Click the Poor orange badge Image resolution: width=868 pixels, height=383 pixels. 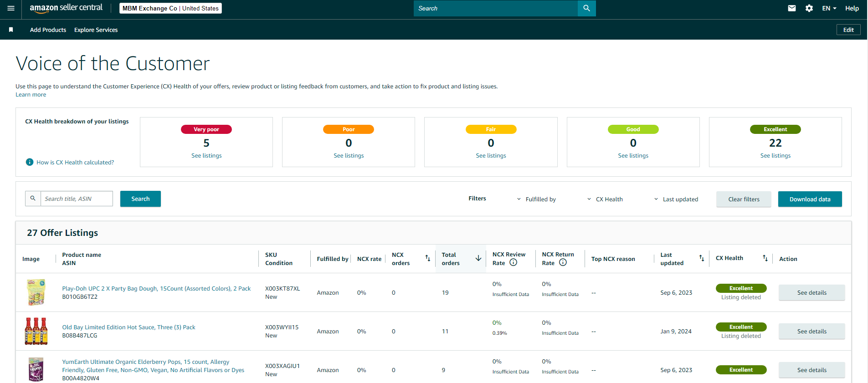click(x=349, y=129)
